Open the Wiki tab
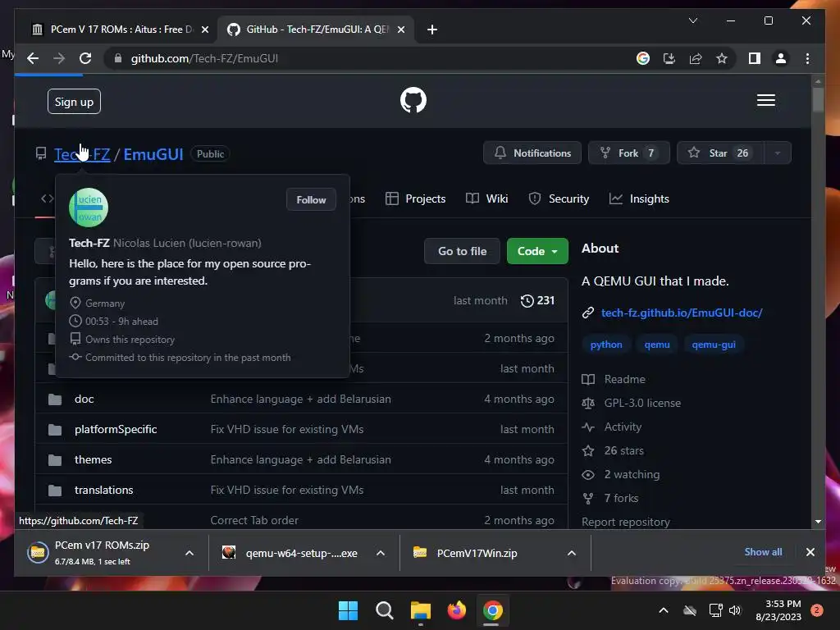840x630 pixels. tap(486, 199)
